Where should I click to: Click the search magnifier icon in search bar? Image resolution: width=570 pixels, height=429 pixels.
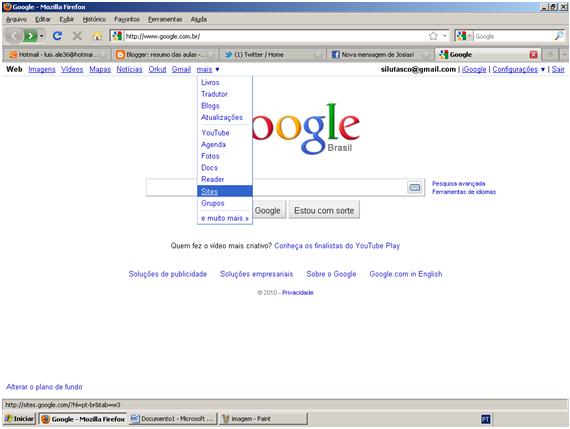click(559, 36)
